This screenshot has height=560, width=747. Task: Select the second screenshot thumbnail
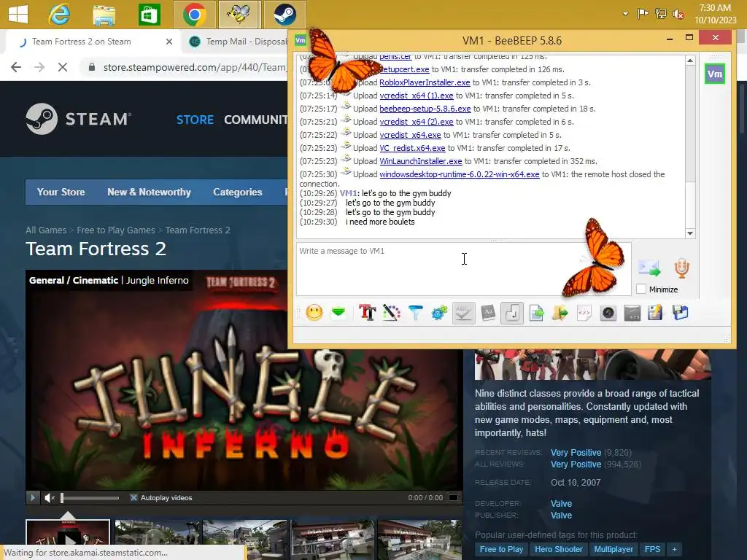(158, 533)
